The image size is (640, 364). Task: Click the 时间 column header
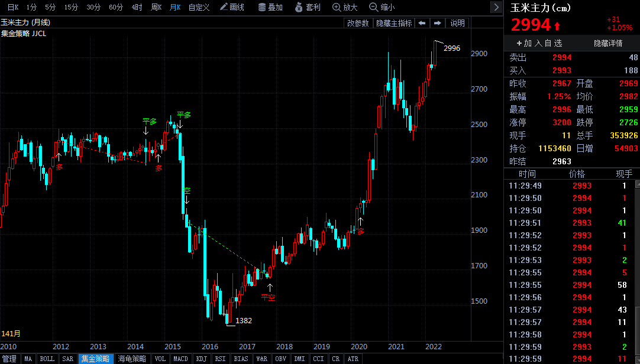pyautogui.click(x=527, y=174)
